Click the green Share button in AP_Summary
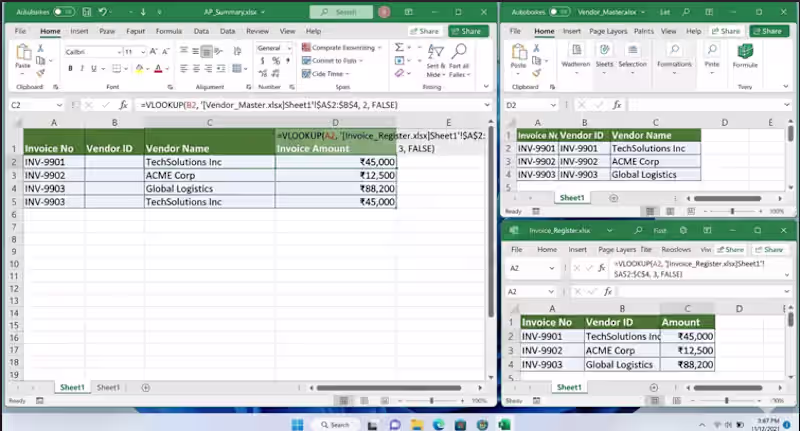Image resolution: width=800 pixels, height=431 pixels. (x=468, y=31)
